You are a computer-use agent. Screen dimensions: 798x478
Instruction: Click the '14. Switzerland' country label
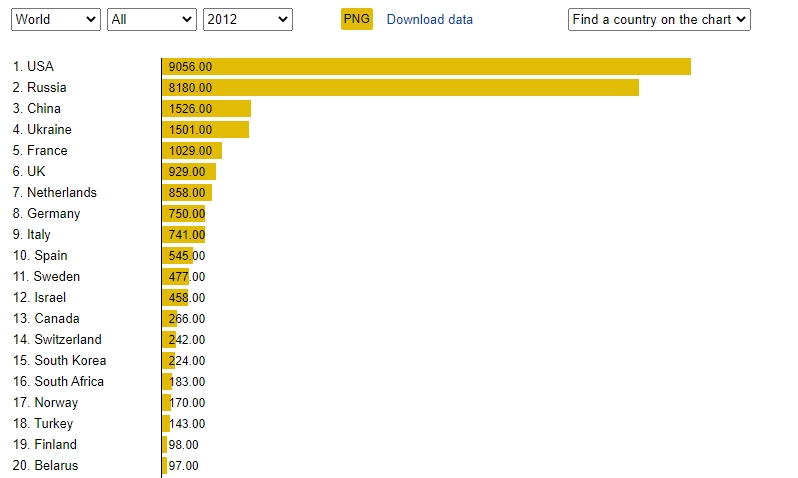pos(57,340)
